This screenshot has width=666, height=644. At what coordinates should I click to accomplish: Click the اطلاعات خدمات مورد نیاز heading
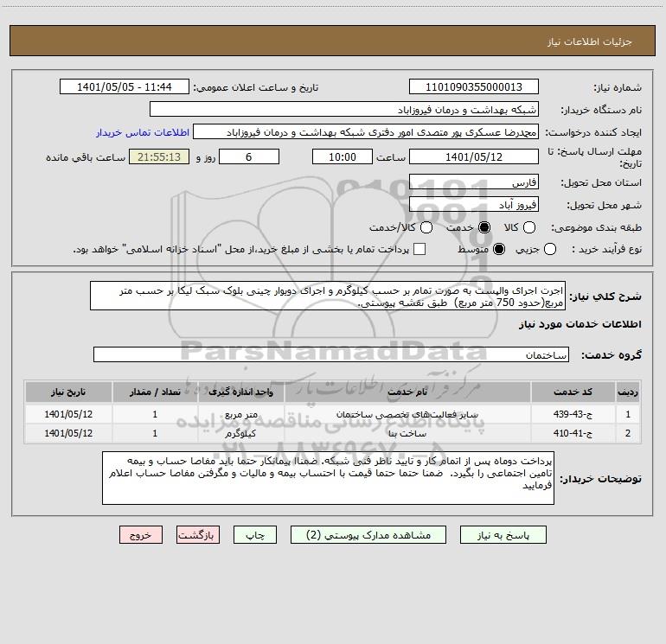(x=580, y=324)
